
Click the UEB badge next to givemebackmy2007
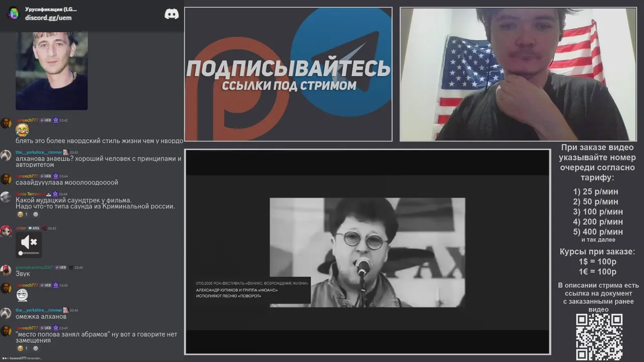(61, 267)
